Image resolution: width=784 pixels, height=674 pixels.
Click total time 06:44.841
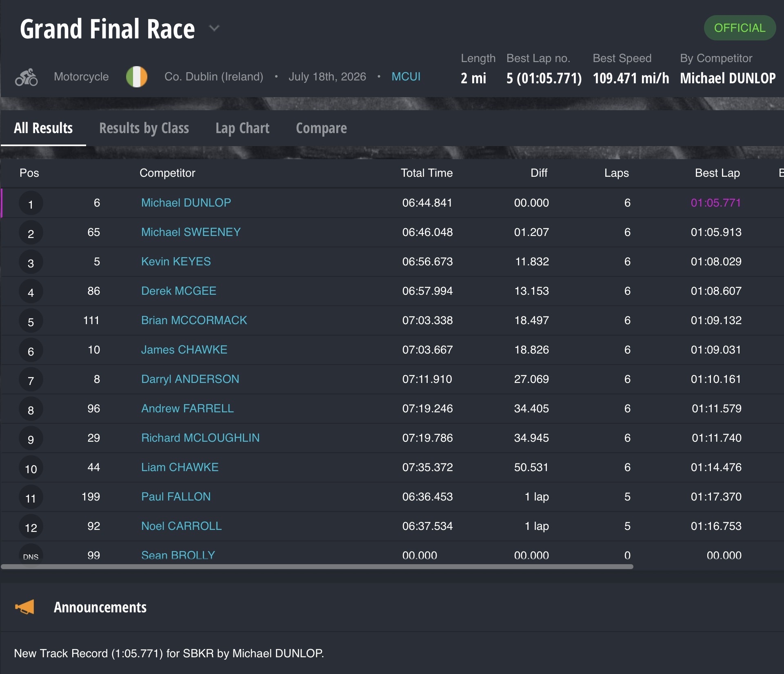coord(427,202)
